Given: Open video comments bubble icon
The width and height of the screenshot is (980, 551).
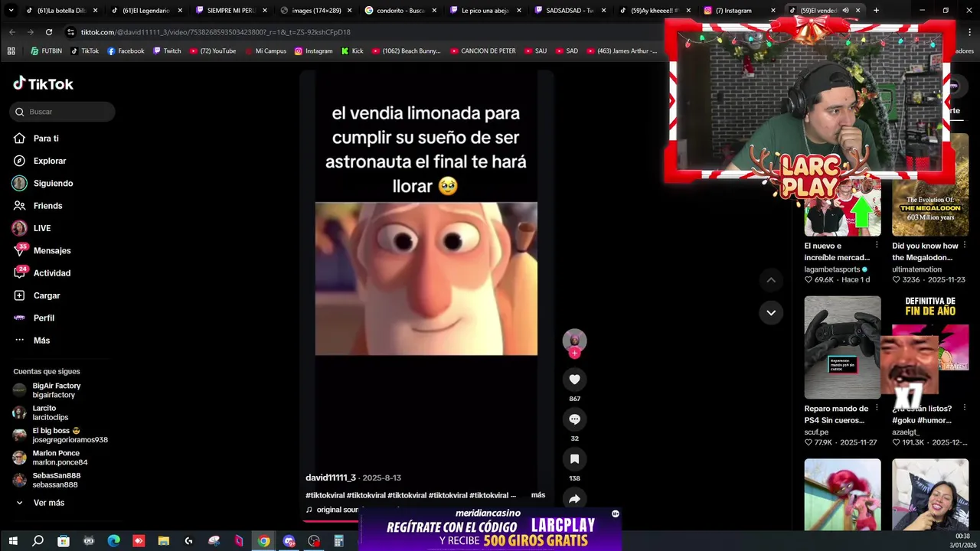Looking at the screenshot, I should [x=574, y=419].
